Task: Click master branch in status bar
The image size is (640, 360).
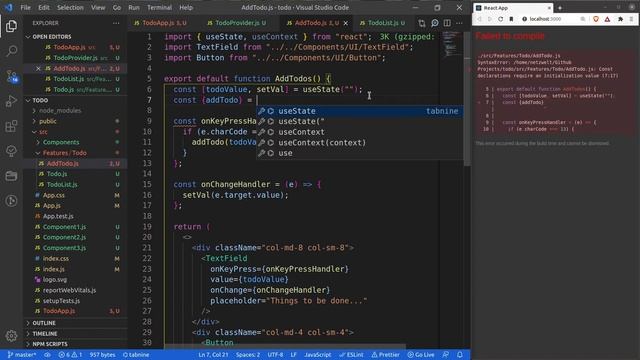Action: (x=22, y=355)
